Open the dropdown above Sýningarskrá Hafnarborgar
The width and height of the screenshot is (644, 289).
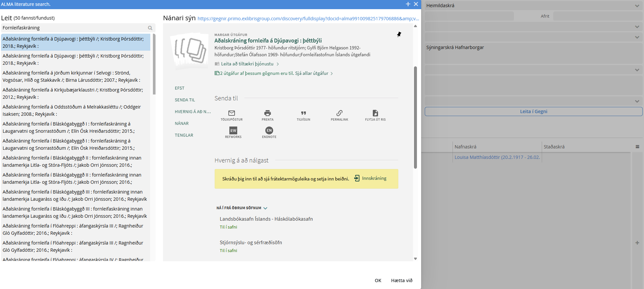pos(637,37)
